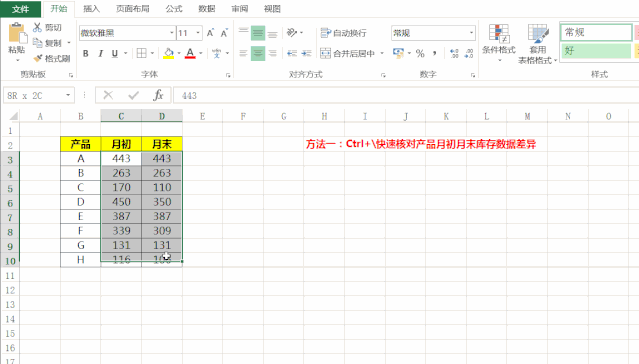Open the Borders dropdown arrow

[152, 53]
